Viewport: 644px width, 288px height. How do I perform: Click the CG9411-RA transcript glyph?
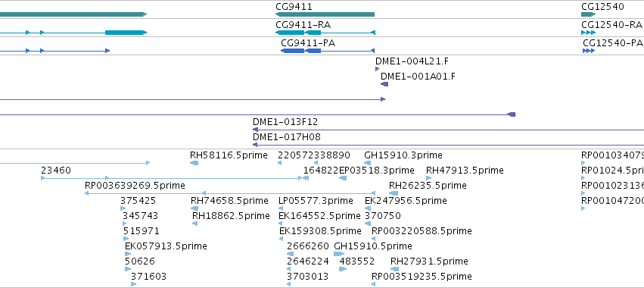click(x=325, y=33)
